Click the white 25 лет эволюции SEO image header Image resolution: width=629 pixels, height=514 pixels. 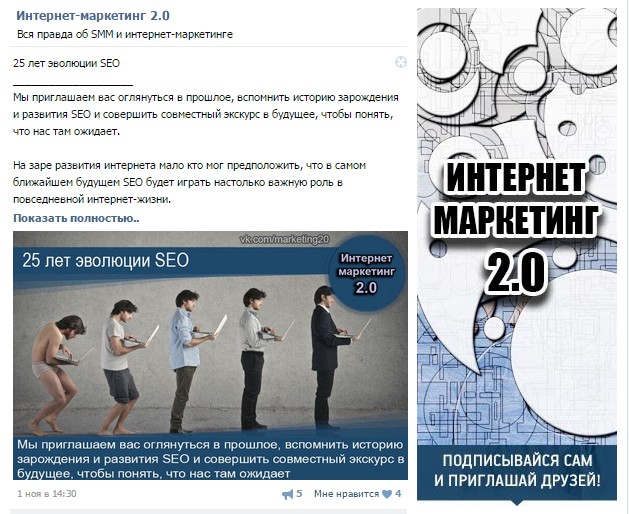106,261
